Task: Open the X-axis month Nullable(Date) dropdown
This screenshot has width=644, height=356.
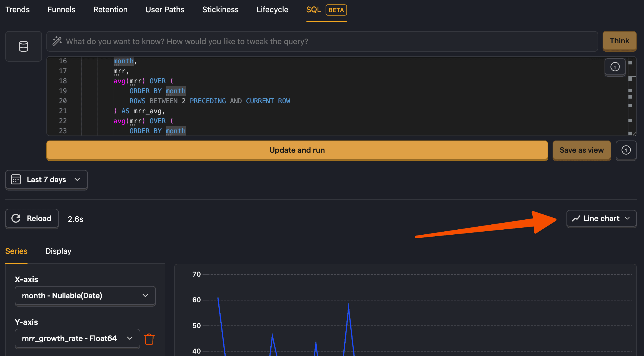Action: tap(85, 296)
